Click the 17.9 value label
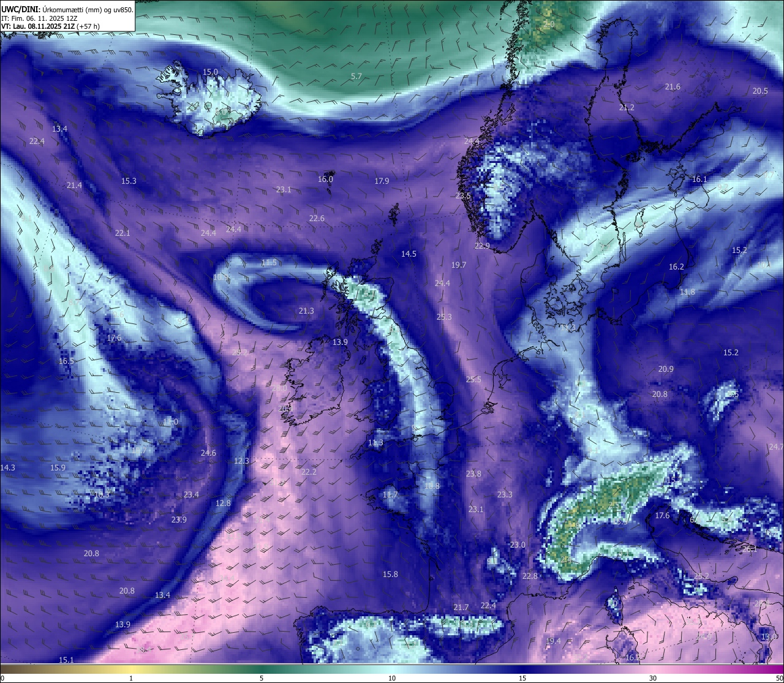The height and width of the screenshot is (683, 784). pos(382,181)
